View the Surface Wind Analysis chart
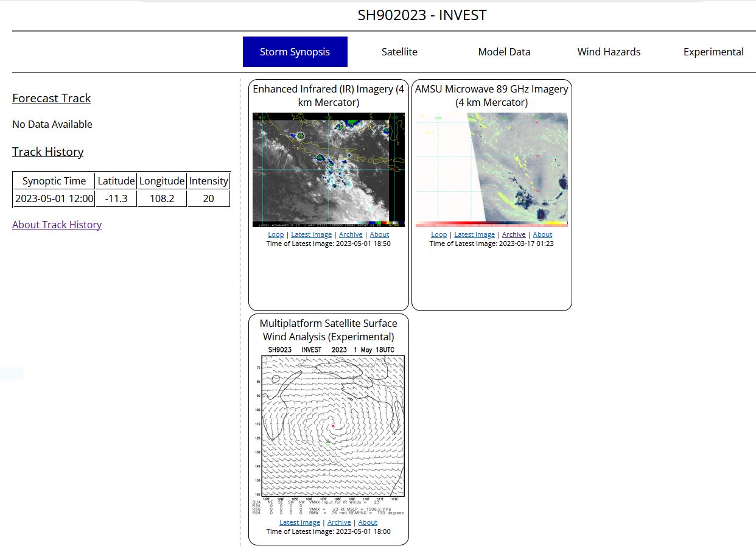This screenshot has height=557, width=756. (329, 433)
